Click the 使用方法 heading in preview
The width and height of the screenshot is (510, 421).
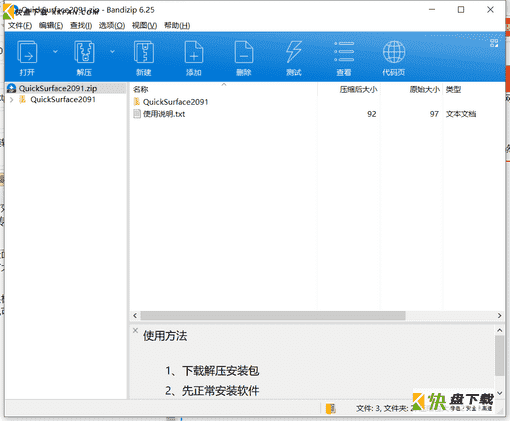click(165, 336)
